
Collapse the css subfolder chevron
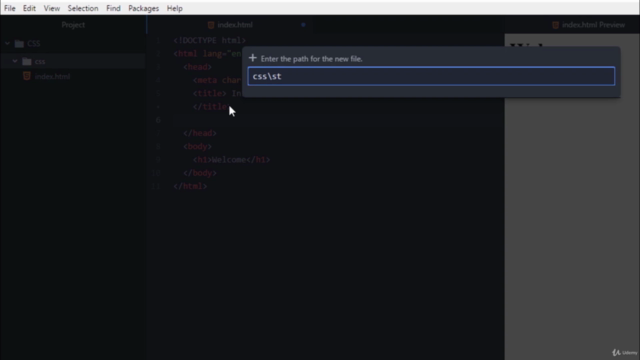tap(15, 61)
